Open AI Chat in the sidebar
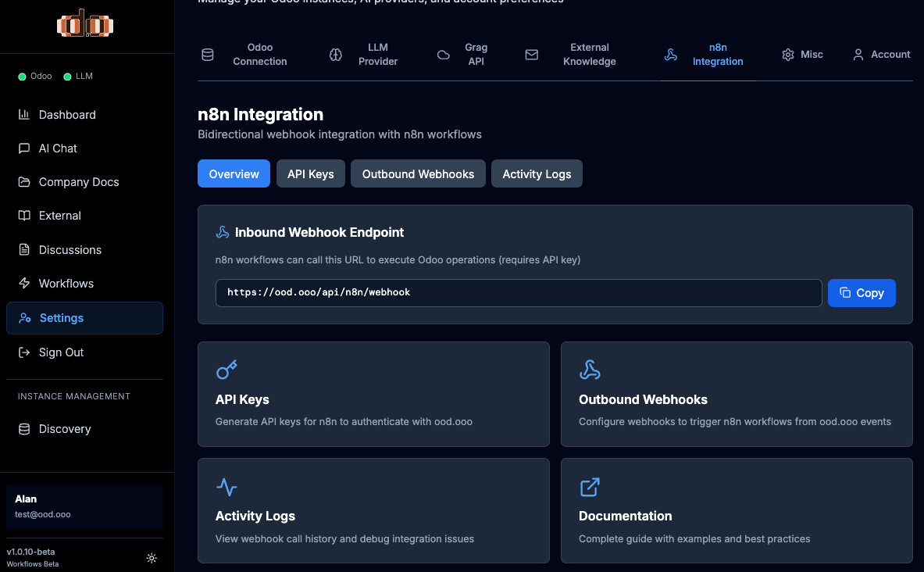This screenshot has height=572, width=924. point(58,148)
